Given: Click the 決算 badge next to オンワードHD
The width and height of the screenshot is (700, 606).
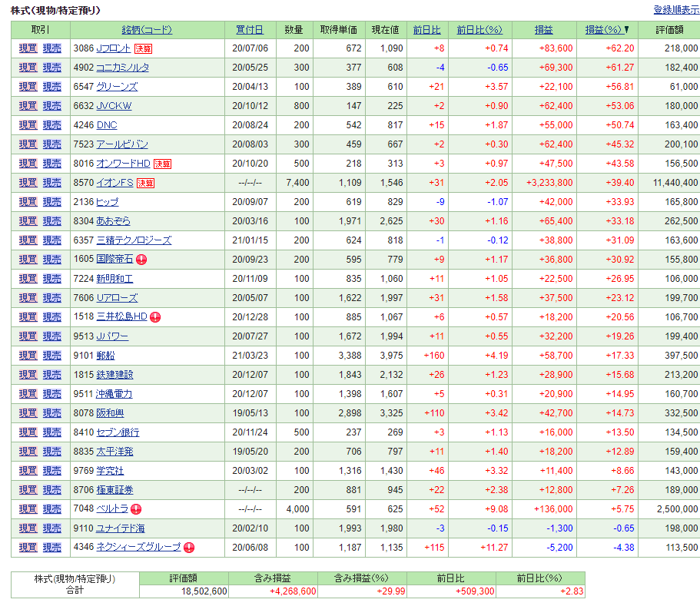Looking at the screenshot, I should (x=162, y=164).
